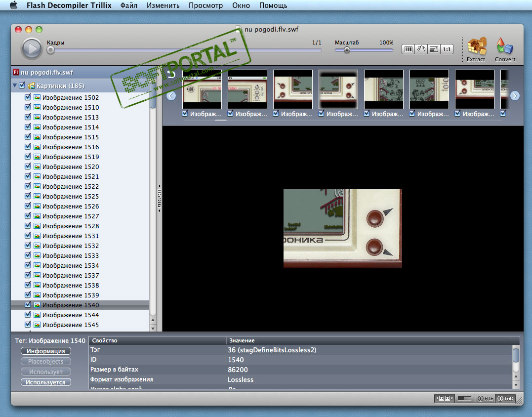This screenshot has height=417, width=532.
Task: Click the properties table scroll down arrow
Action: point(516,385)
